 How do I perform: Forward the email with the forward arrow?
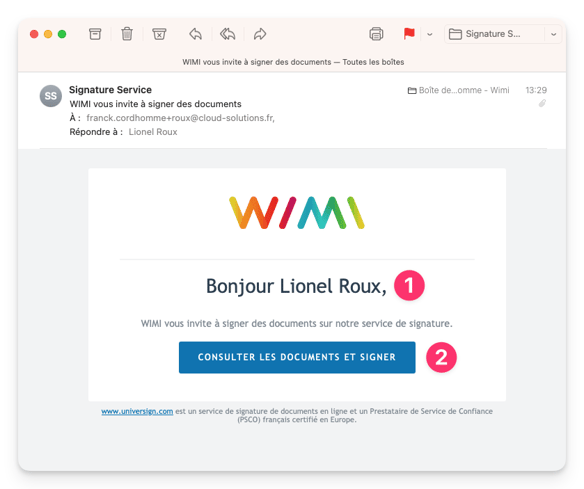[x=260, y=34]
